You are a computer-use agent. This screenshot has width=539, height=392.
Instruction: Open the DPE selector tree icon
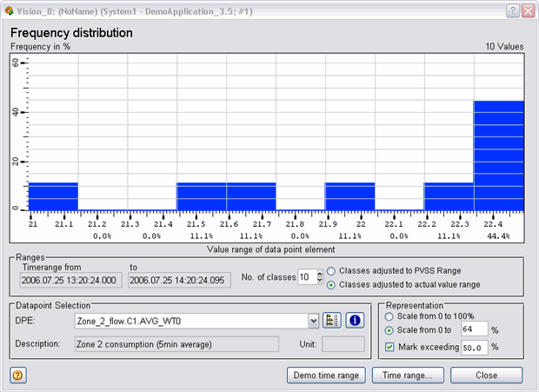(x=331, y=321)
